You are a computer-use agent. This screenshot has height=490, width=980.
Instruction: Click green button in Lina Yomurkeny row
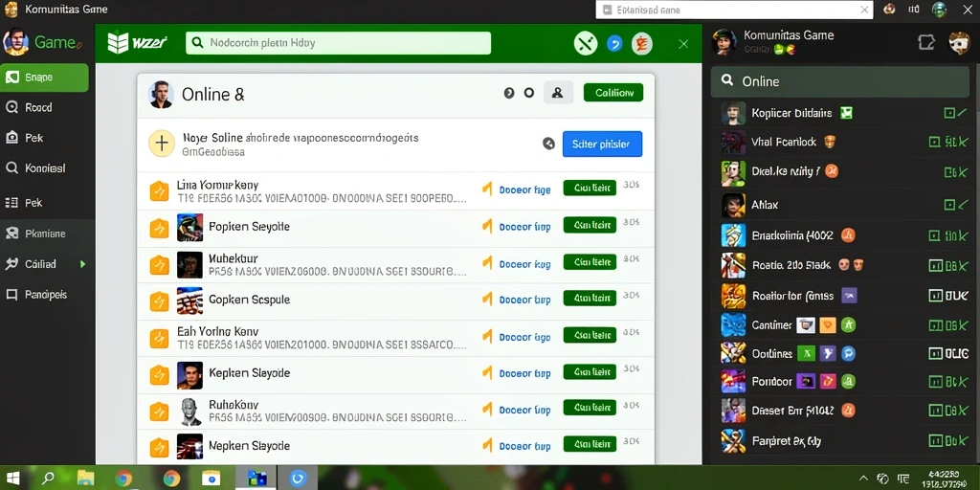(x=590, y=188)
